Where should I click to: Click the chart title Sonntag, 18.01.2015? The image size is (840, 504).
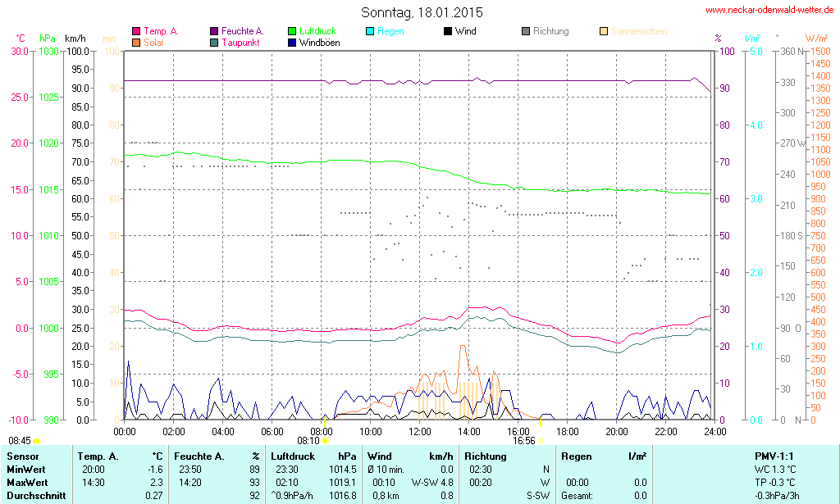[422, 12]
